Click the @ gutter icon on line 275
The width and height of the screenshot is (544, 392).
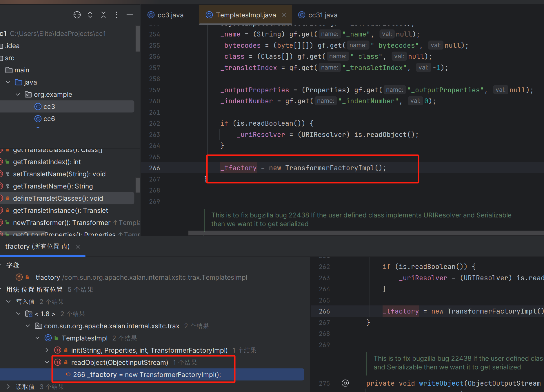tap(345, 383)
